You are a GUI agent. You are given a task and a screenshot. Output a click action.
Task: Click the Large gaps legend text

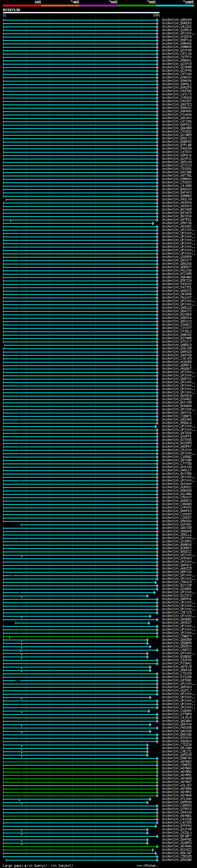click(x=38, y=865)
